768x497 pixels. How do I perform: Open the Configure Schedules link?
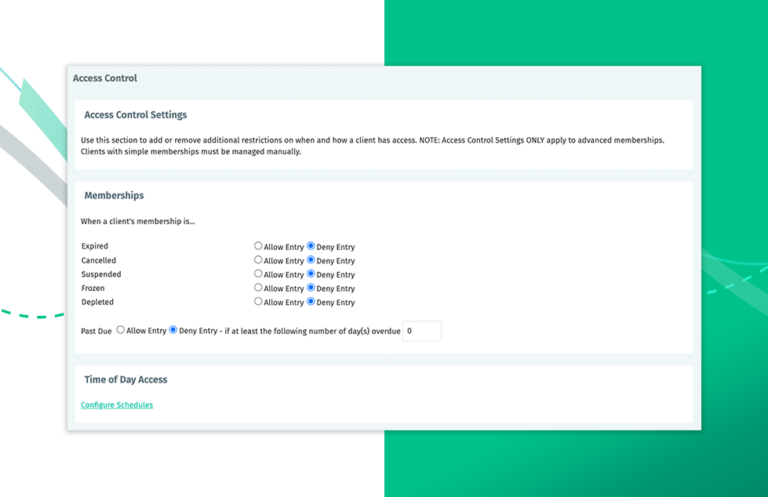[x=117, y=405]
